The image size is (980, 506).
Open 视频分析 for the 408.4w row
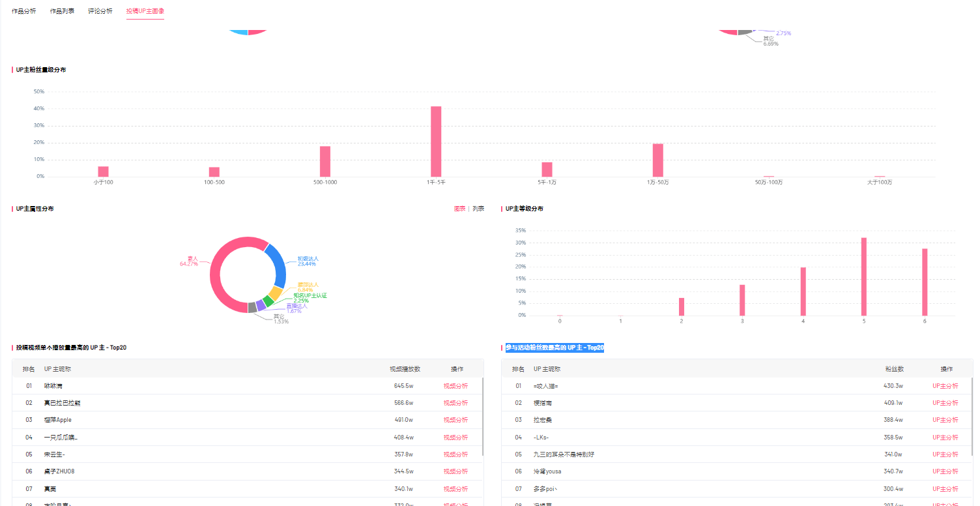tap(455, 438)
